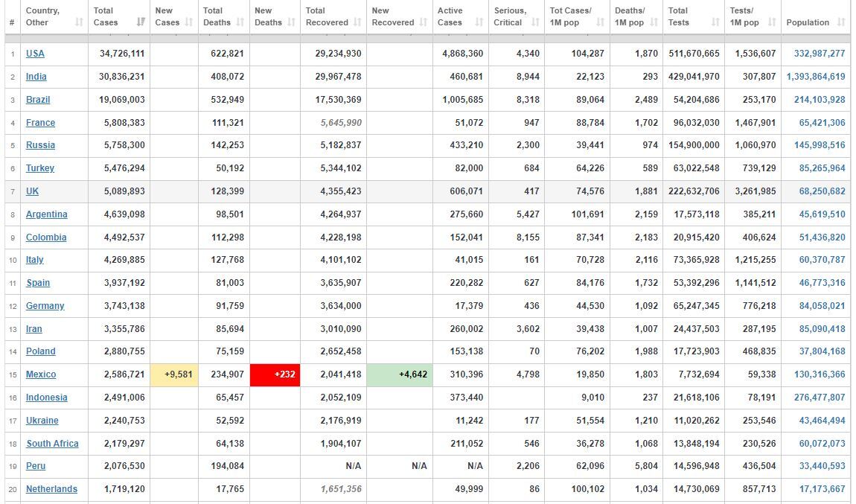
Task: Select UK total tests value 222,632,706
Action: click(x=694, y=191)
